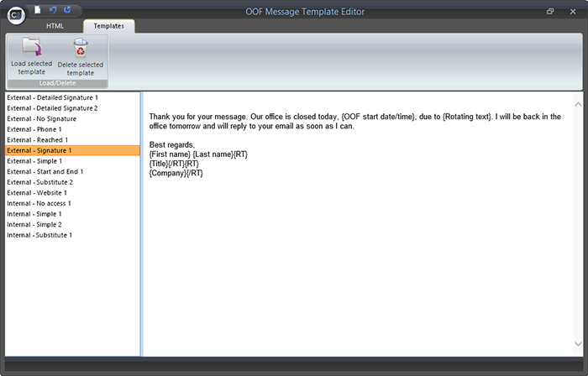
Task: Click the redo arrow icon
Action: 67,10
